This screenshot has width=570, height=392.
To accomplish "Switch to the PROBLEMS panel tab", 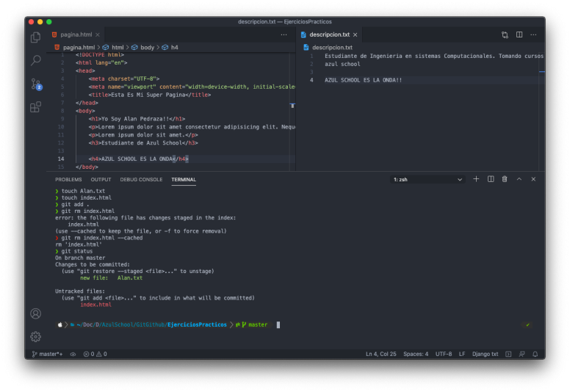I will click(x=68, y=179).
